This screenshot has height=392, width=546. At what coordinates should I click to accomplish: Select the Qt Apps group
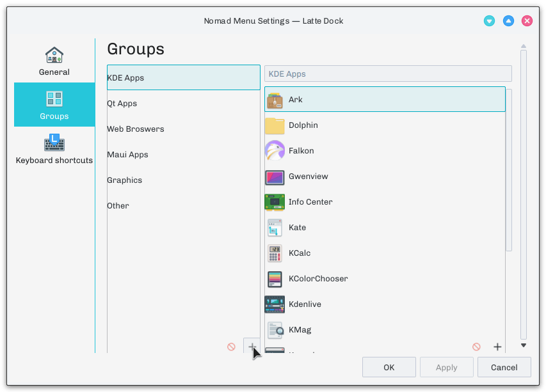(184, 104)
